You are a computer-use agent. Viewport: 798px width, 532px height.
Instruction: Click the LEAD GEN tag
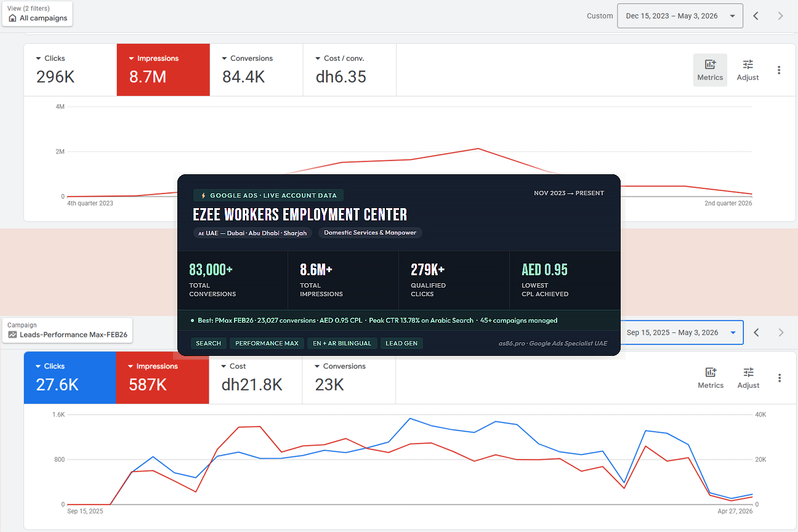click(x=401, y=343)
